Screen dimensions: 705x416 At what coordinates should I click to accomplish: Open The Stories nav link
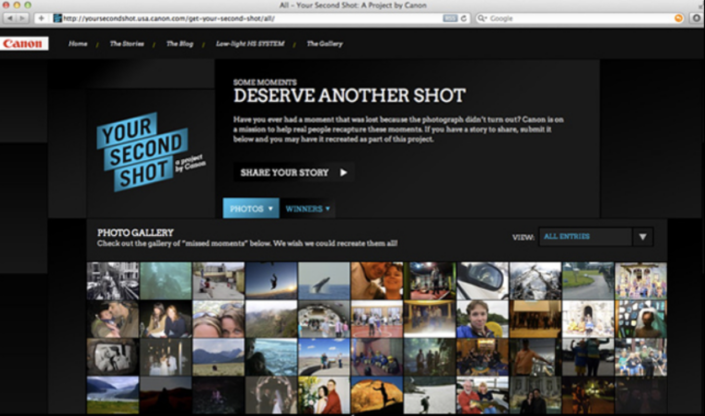127,44
